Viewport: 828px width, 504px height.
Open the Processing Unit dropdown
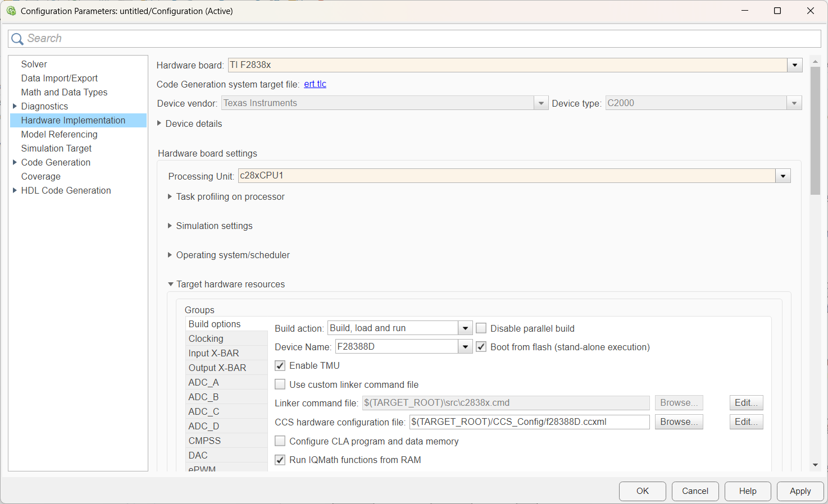click(783, 176)
